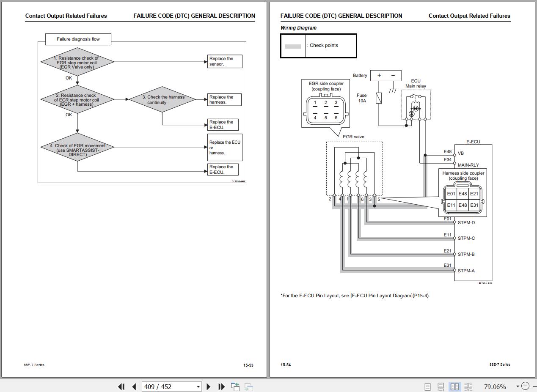
Task: Expand the zoom level dropdown
Action: [x=517, y=387]
